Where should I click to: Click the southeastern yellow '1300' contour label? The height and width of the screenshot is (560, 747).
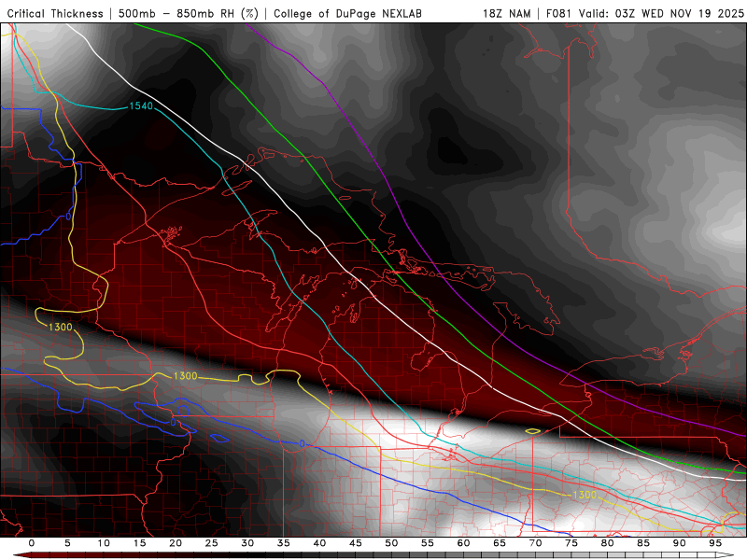[585, 495]
